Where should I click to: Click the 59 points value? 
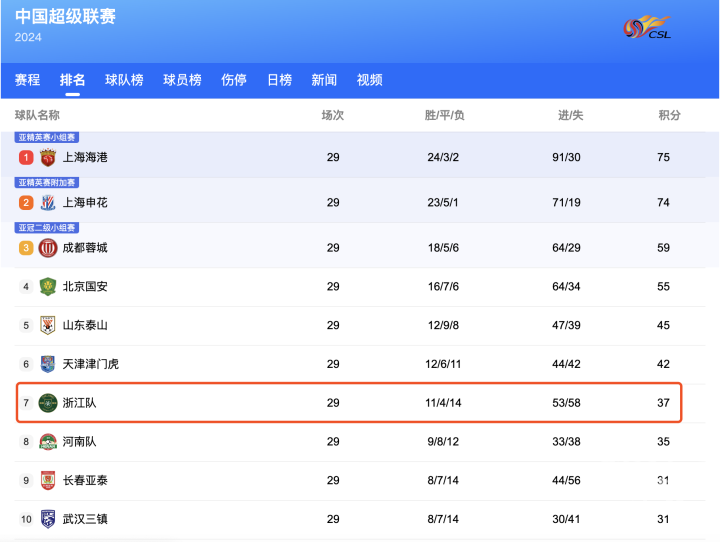[663, 248]
